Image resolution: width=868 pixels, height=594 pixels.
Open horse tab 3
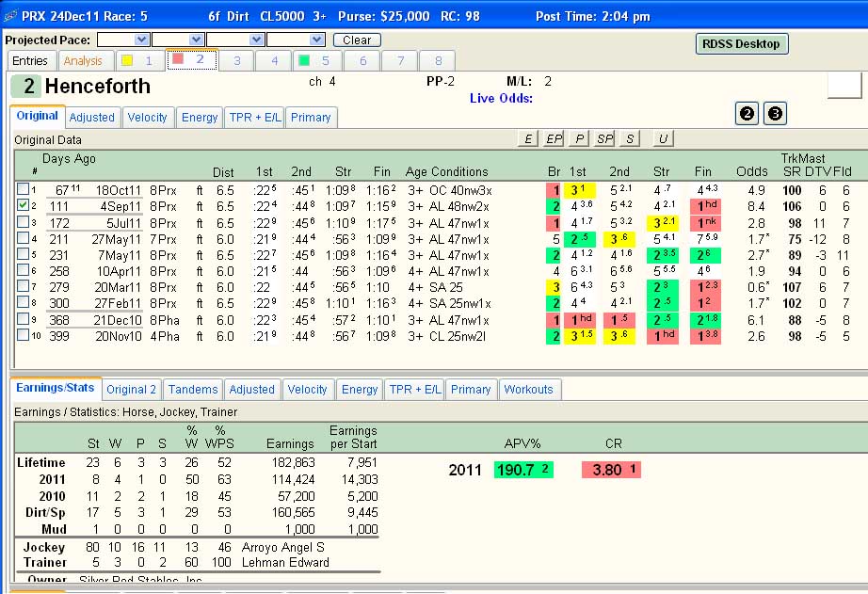pyautogui.click(x=237, y=61)
